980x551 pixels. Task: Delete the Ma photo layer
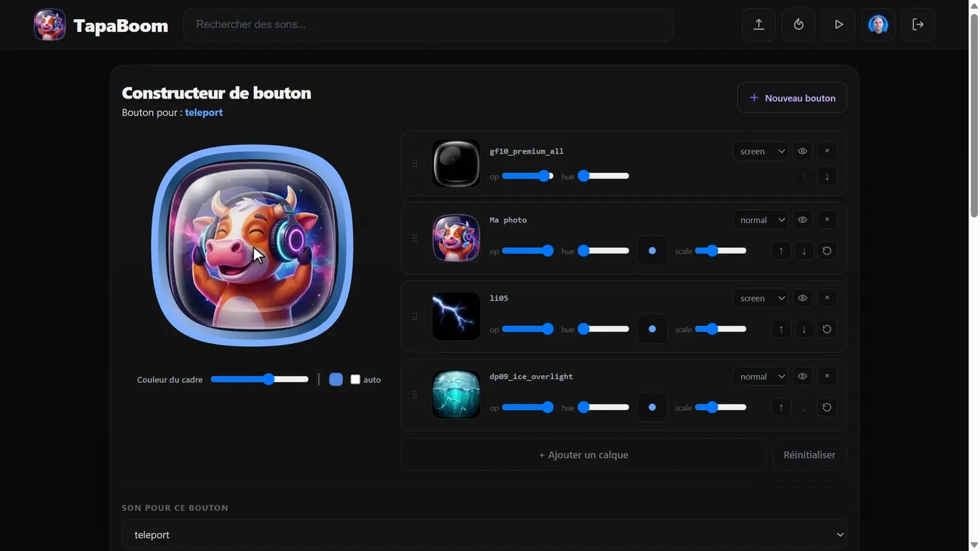click(x=827, y=220)
